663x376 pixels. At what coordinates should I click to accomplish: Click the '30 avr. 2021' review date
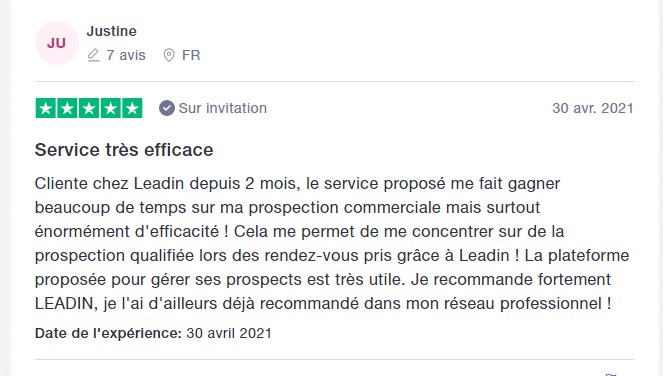point(593,108)
